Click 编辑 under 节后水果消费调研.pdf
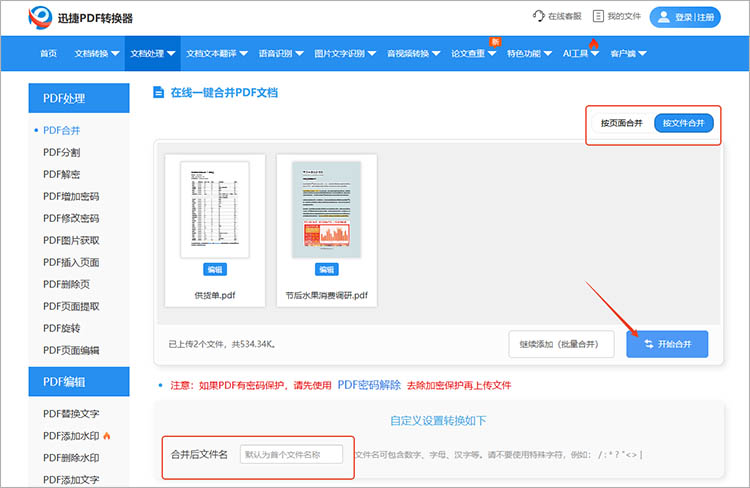 (x=327, y=269)
